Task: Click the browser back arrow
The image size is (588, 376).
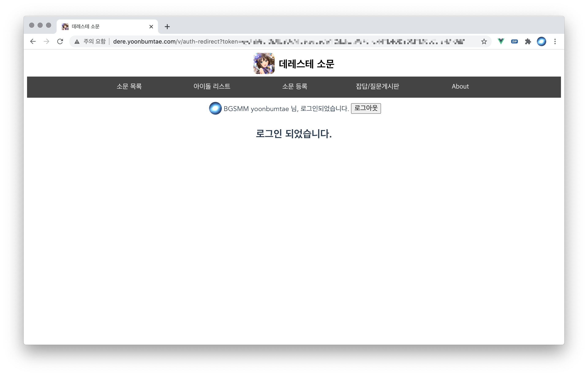Action: point(33,42)
